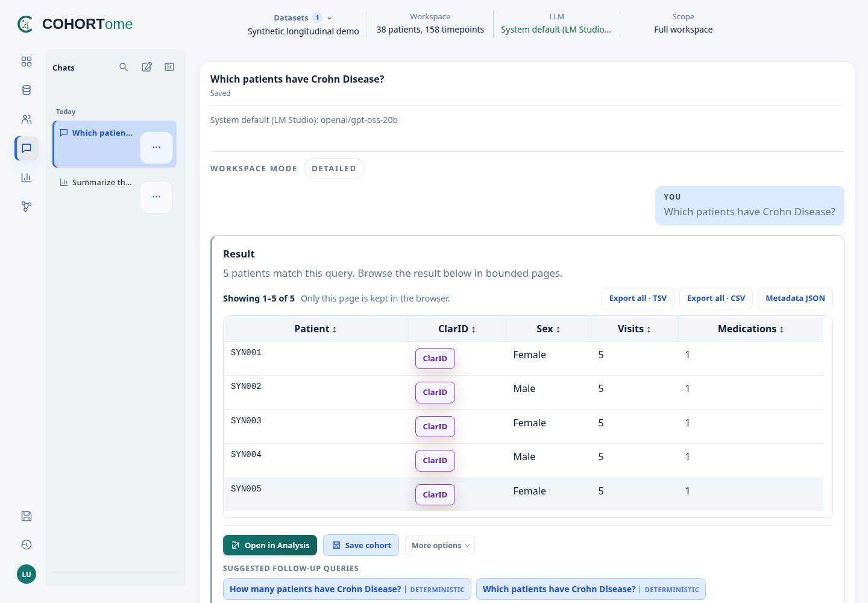Toggle the DETAILED workspace mode pill
The height and width of the screenshot is (603, 868).
334,168
